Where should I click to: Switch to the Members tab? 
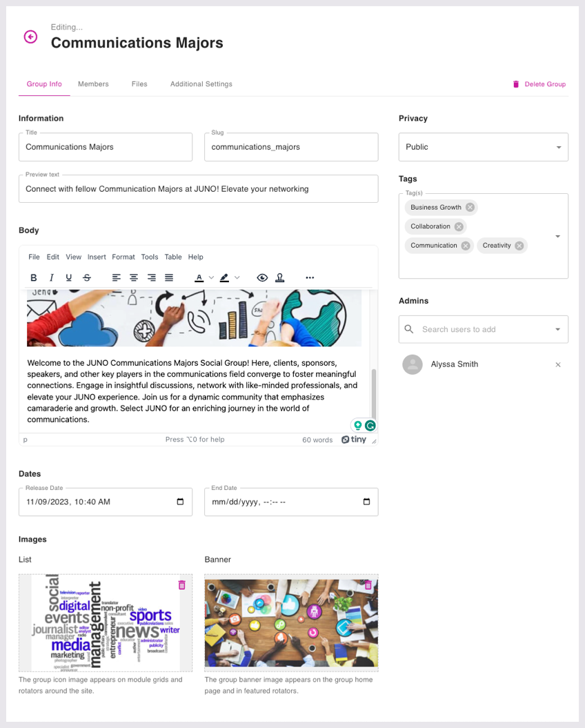coord(93,84)
